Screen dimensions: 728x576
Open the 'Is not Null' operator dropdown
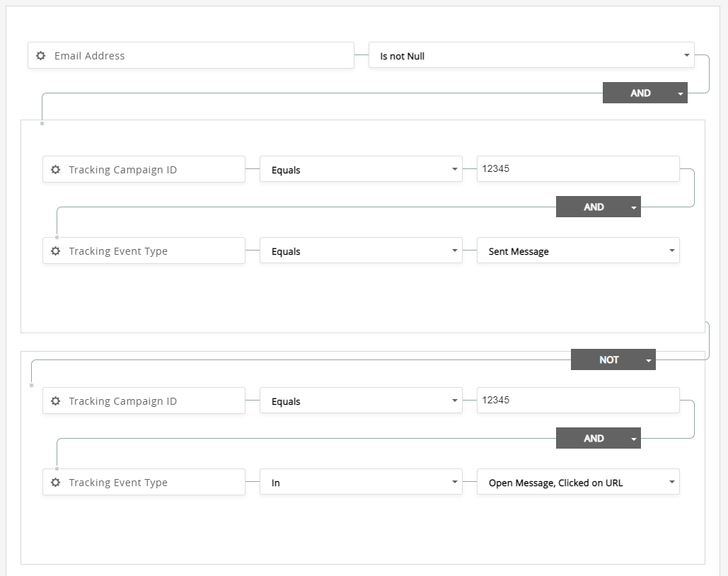(531, 56)
